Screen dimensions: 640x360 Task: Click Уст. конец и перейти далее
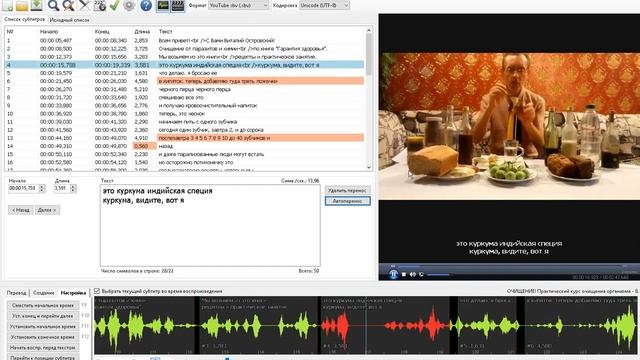43,316
